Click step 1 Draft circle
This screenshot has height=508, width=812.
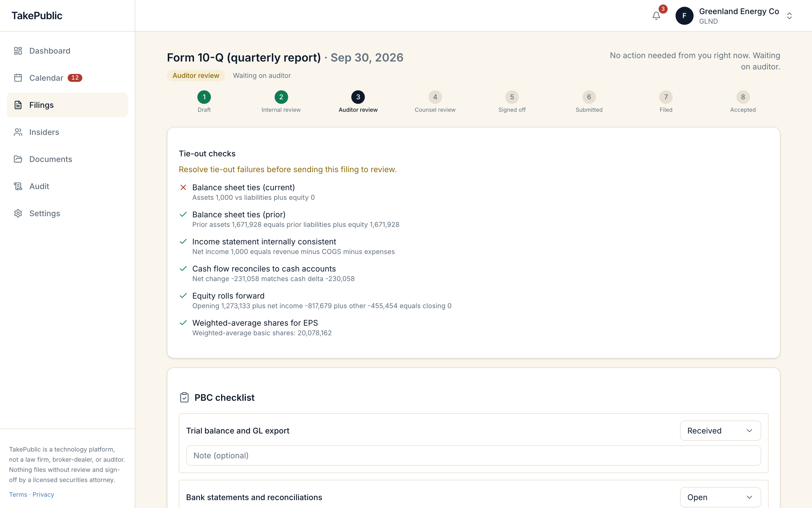tap(204, 97)
